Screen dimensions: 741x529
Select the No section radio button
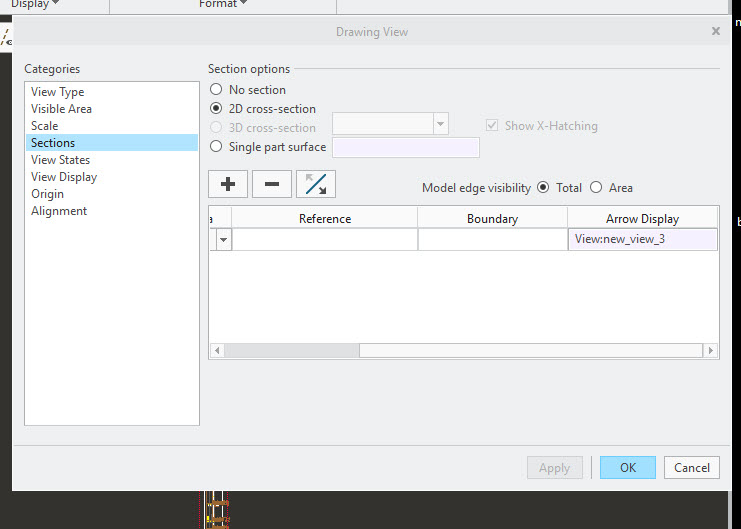tap(216, 90)
